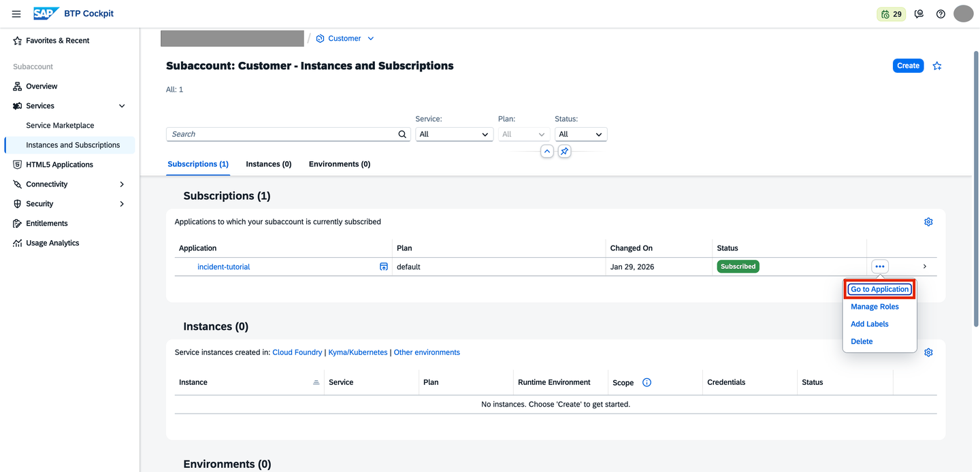Open the Plan filter dropdown

523,134
